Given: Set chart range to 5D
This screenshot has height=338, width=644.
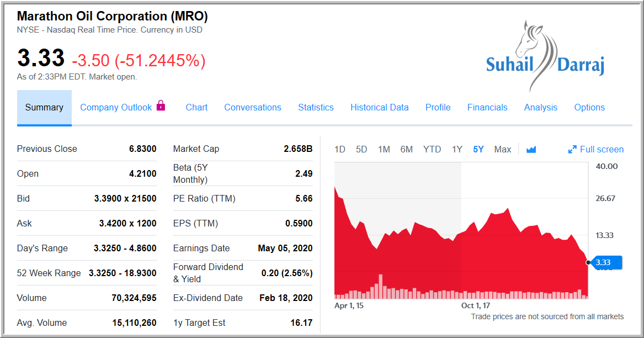Looking at the screenshot, I should click(x=361, y=149).
